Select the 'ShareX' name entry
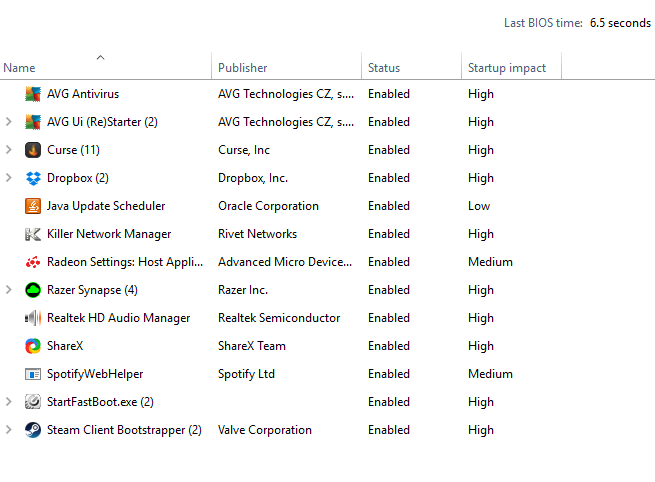This screenshot has width=655, height=482. point(65,346)
